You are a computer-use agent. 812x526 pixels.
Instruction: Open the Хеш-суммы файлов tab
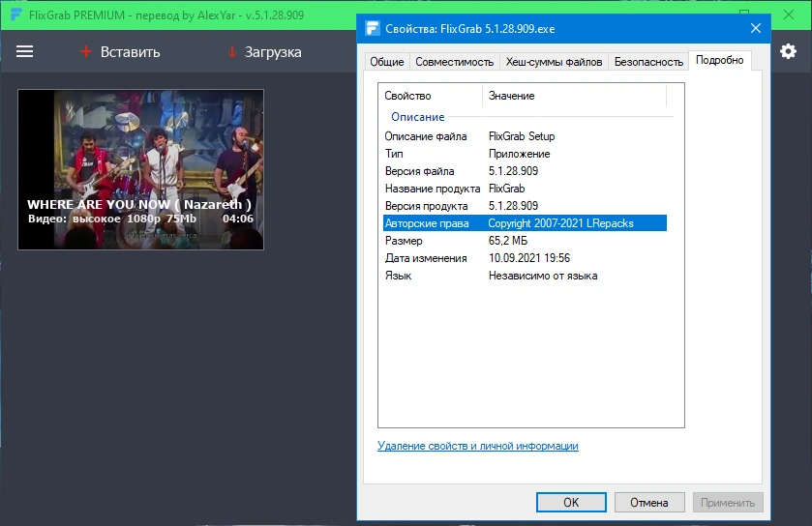[554, 62]
